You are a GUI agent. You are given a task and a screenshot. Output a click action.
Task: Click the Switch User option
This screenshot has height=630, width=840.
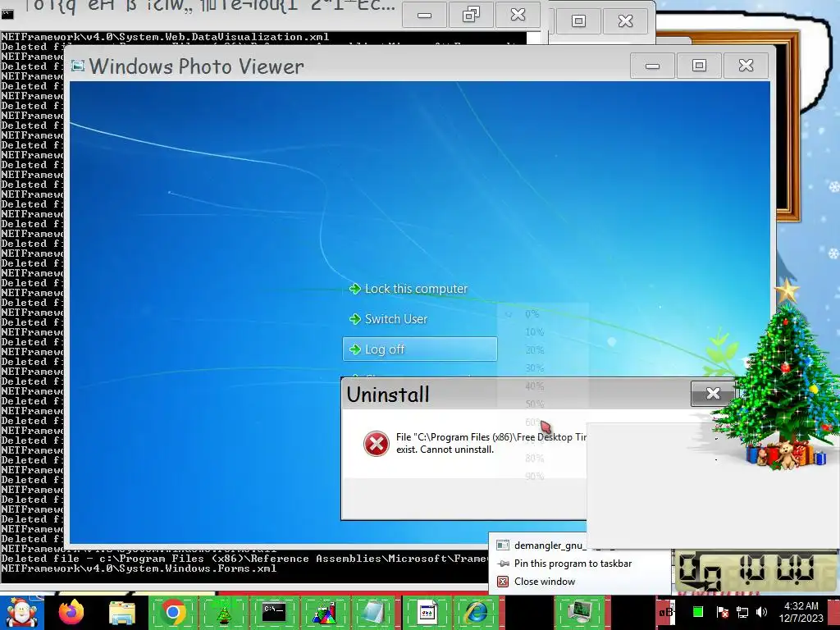388,319
